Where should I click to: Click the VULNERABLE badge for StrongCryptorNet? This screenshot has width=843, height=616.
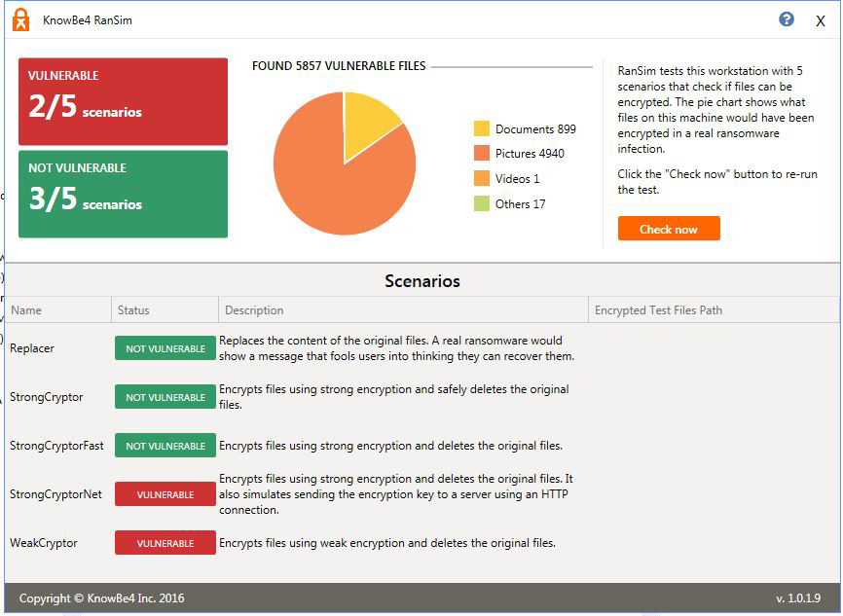click(165, 493)
